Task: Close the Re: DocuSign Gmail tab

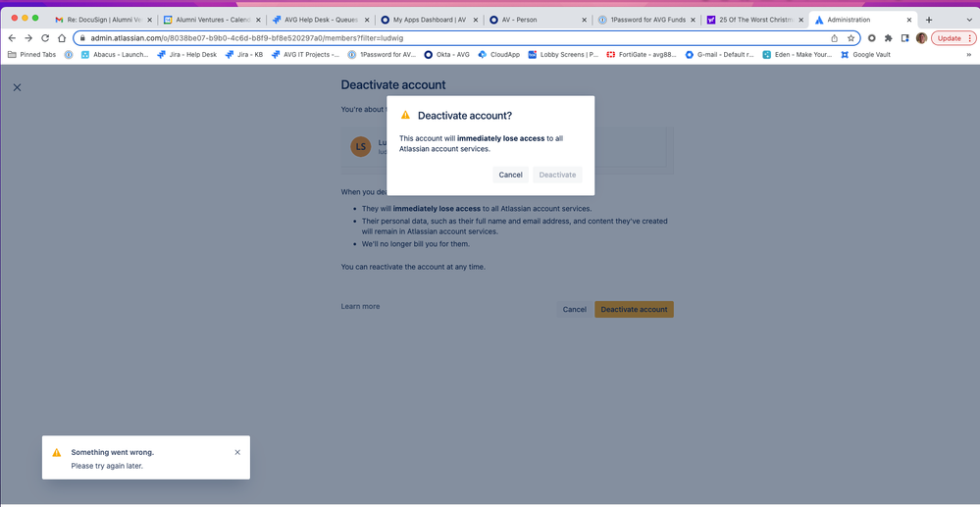Action: (149, 20)
